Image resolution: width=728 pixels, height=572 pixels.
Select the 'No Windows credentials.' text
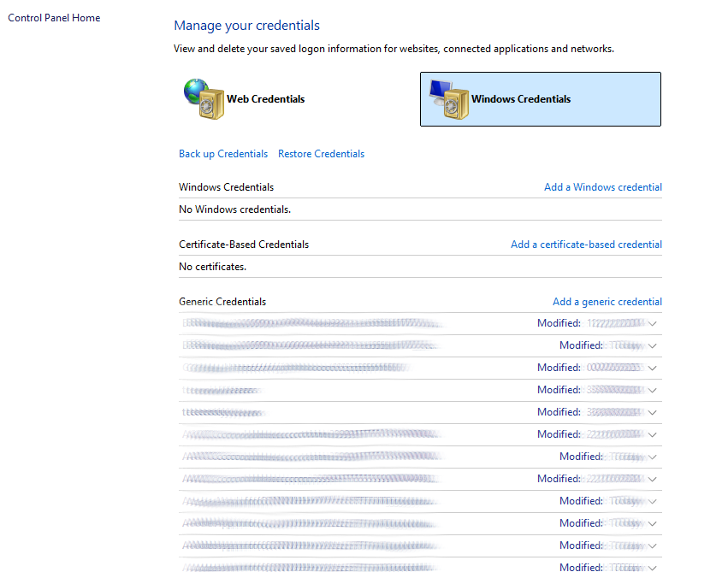click(x=235, y=209)
